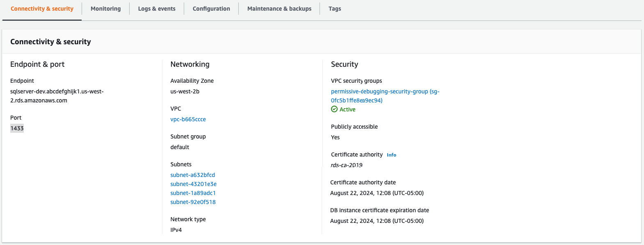
Task: Click the Endpoint & port section heading
Action: point(37,64)
